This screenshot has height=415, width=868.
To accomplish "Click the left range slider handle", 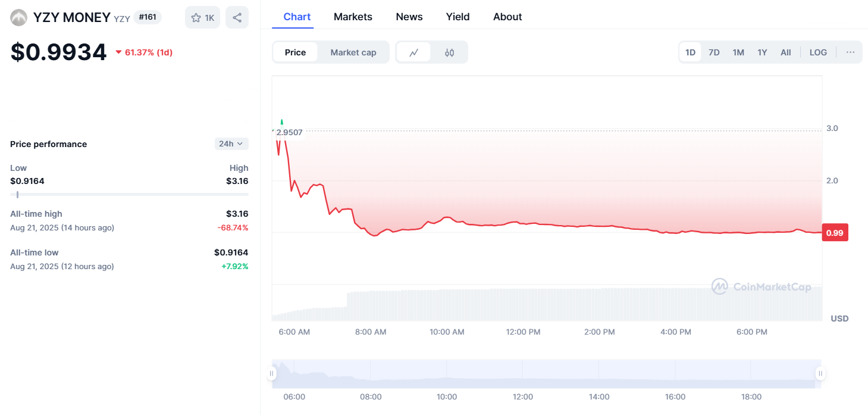I will pyautogui.click(x=272, y=374).
